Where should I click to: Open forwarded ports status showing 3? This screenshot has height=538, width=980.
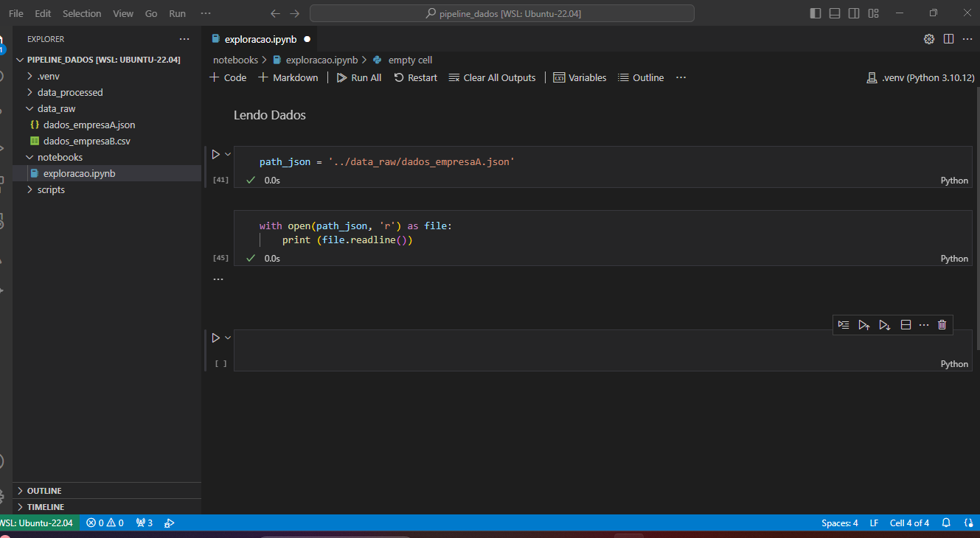coord(145,523)
